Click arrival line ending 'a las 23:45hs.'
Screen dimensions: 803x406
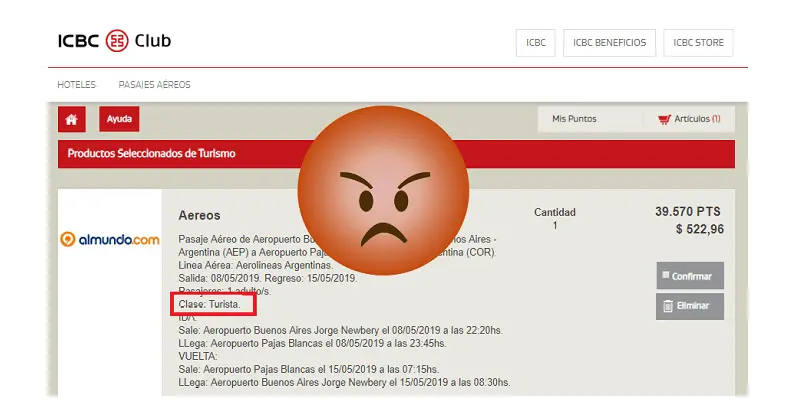click(x=312, y=344)
